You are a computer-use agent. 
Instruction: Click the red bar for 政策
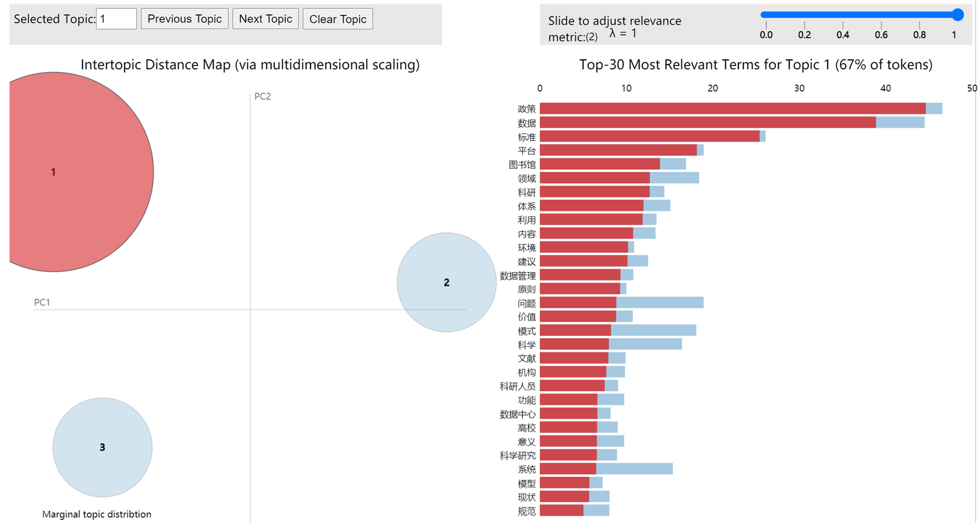coord(732,109)
